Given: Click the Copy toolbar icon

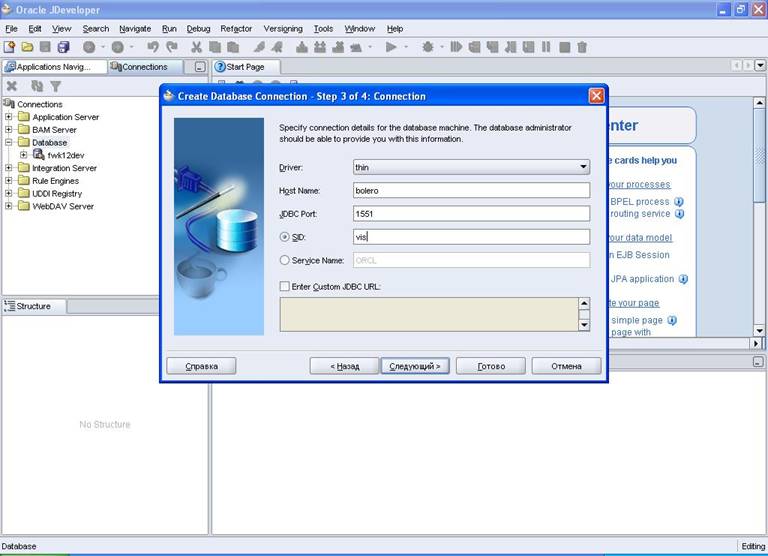Looking at the screenshot, I should tap(215, 47).
